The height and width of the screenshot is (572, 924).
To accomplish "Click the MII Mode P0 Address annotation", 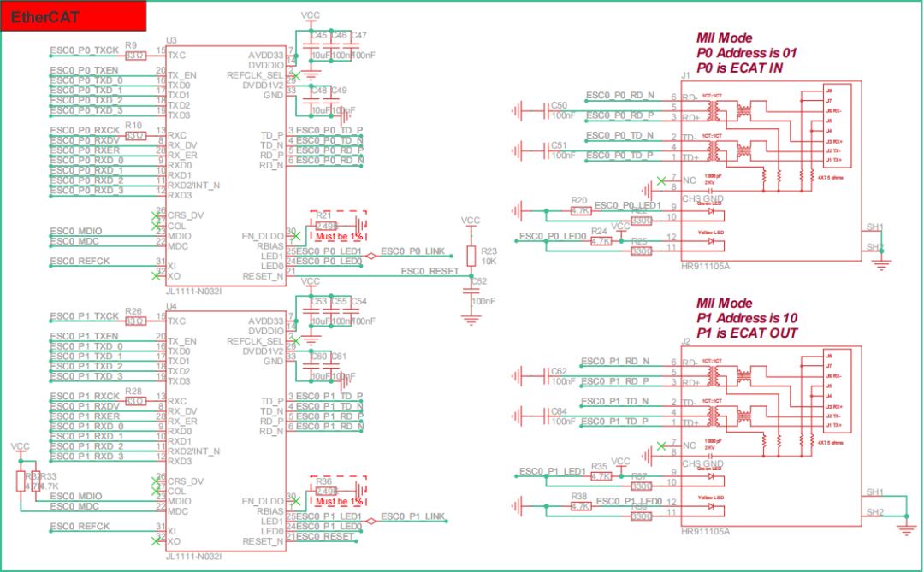I will tap(747, 51).
